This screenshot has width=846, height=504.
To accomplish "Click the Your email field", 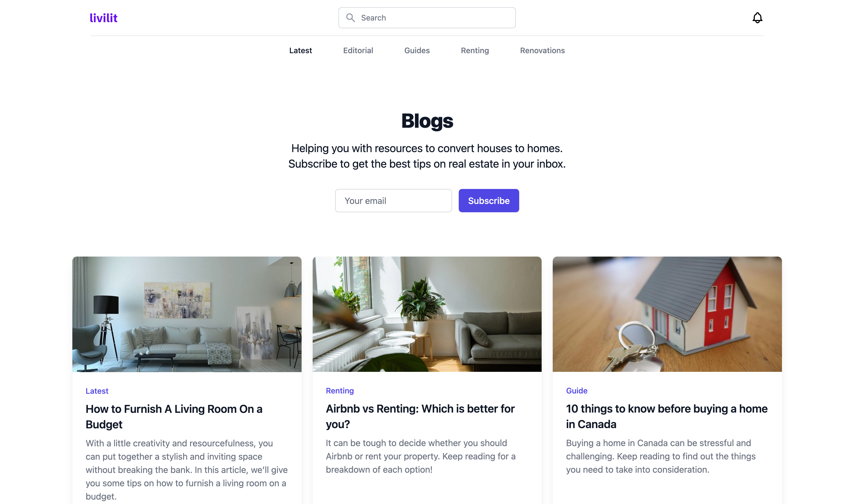I will click(x=393, y=200).
